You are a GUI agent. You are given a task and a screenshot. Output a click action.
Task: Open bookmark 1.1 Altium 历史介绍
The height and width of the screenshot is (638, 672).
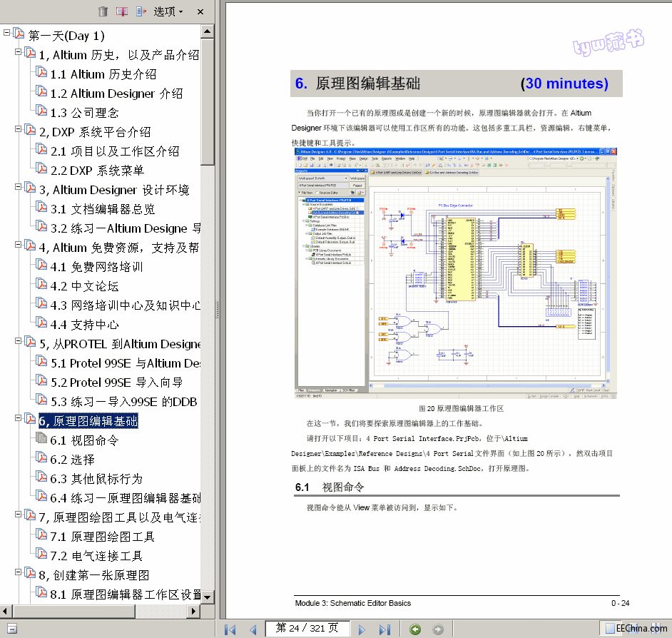point(103,75)
